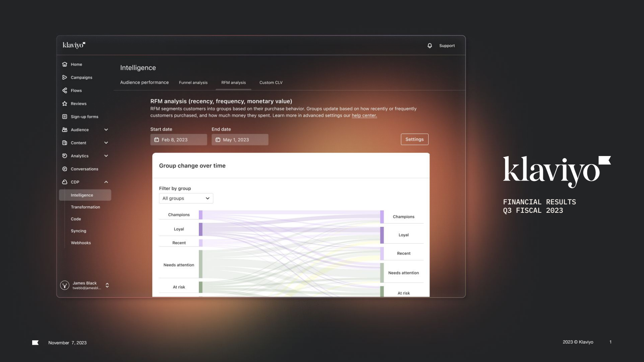Click the Reviews star icon

coord(65,103)
